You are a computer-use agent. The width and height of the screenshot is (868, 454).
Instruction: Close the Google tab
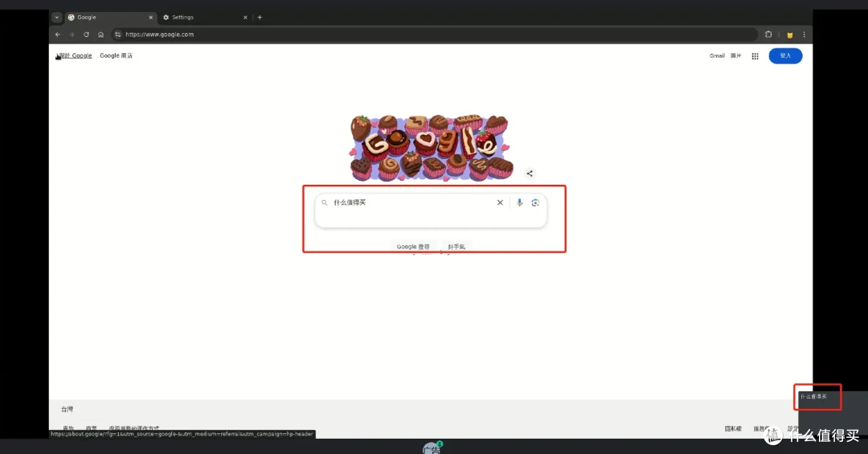150,17
